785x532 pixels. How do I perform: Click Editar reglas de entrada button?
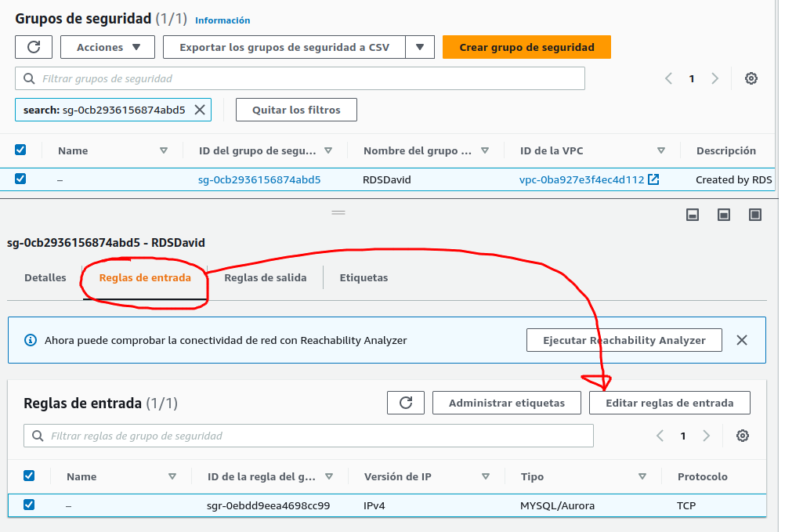[x=671, y=403]
